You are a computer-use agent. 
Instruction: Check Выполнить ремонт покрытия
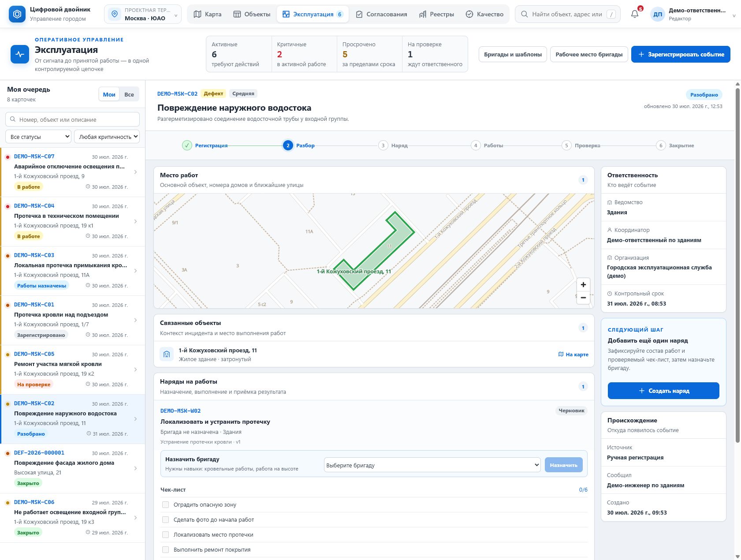point(166,550)
